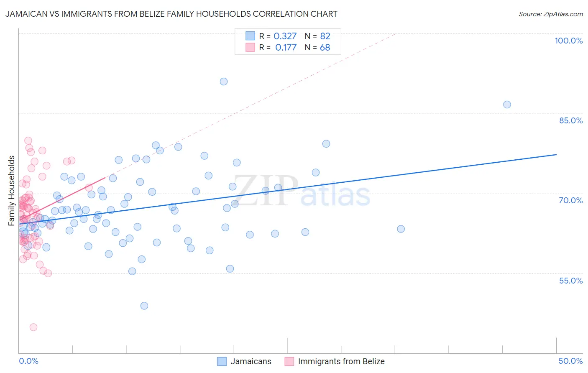Select the Jamaicans legend label
The height and width of the screenshot is (373, 588).
(x=251, y=361)
